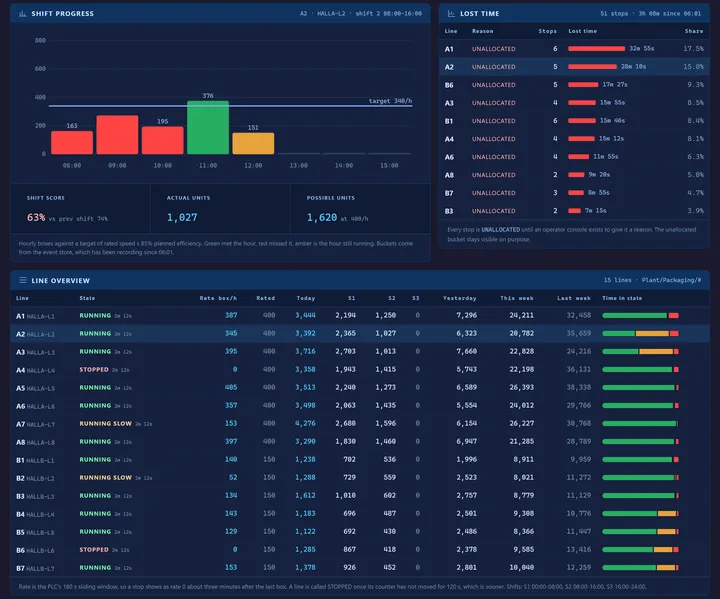The image size is (720, 599).
Task: Click the Share column header in Lost Time
Action: coord(694,31)
